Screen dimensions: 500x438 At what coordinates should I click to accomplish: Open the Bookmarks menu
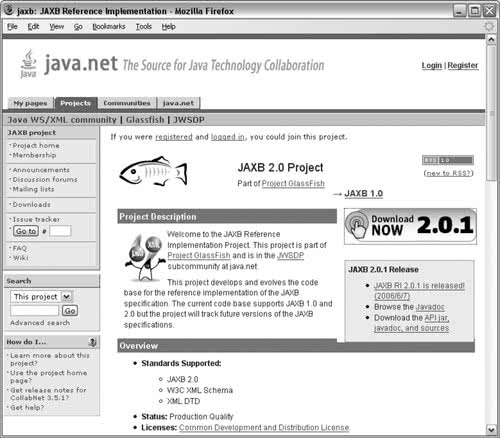(x=109, y=26)
